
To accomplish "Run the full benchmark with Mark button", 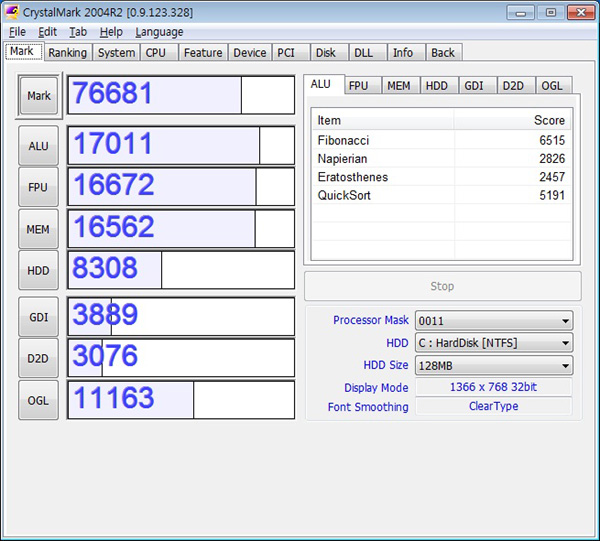I will click(39, 96).
